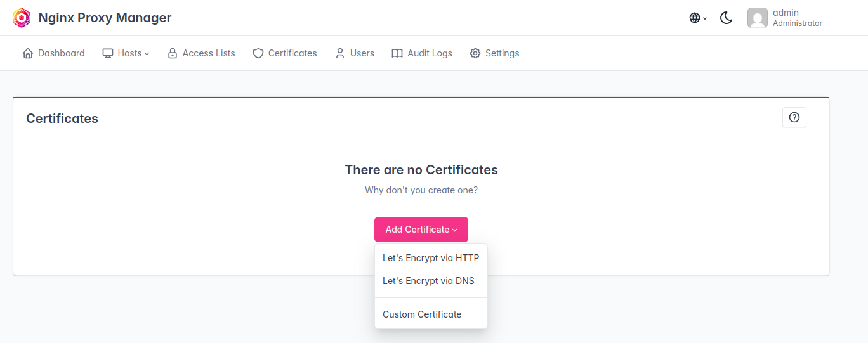Navigate to Users
The height and width of the screenshot is (343, 868).
click(355, 53)
